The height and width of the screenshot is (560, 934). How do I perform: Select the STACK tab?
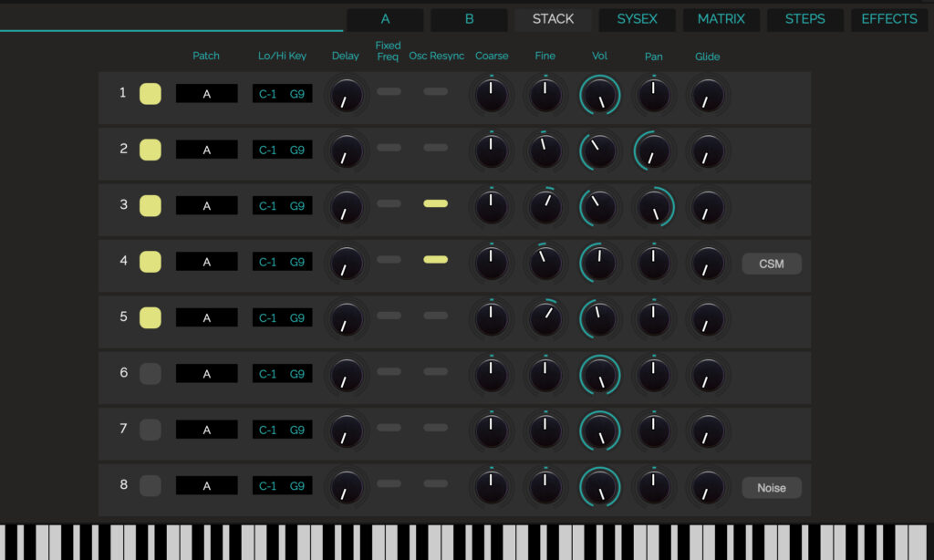pyautogui.click(x=554, y=19)
